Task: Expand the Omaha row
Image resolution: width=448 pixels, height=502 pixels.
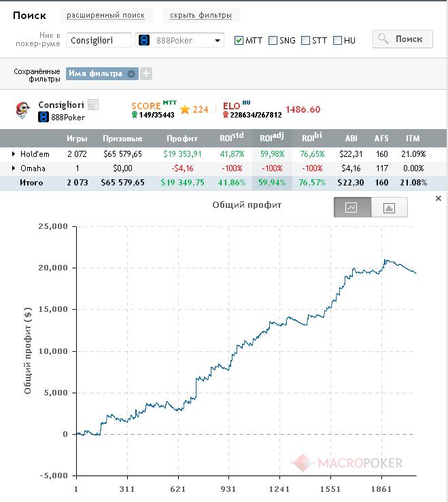Action: pyautogui.click(x=14, y=168)
